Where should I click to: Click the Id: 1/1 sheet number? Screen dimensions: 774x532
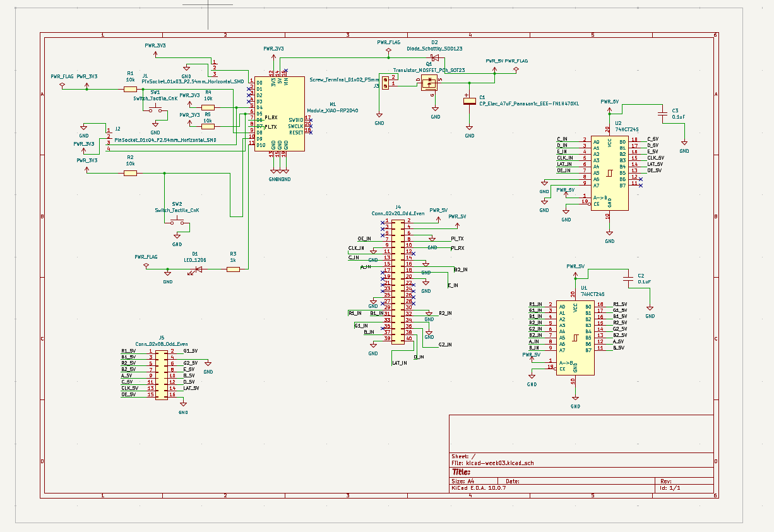(x=669, y=488)
